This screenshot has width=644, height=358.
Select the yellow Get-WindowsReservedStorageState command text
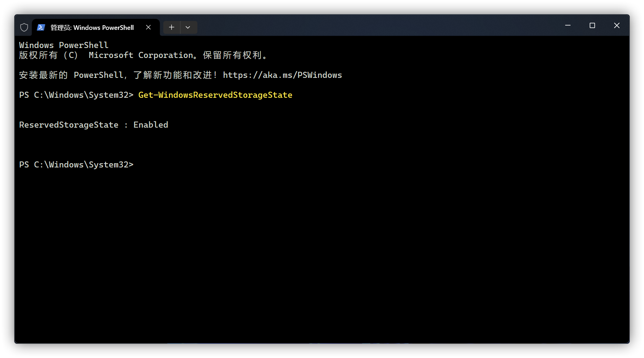(215, 95)
